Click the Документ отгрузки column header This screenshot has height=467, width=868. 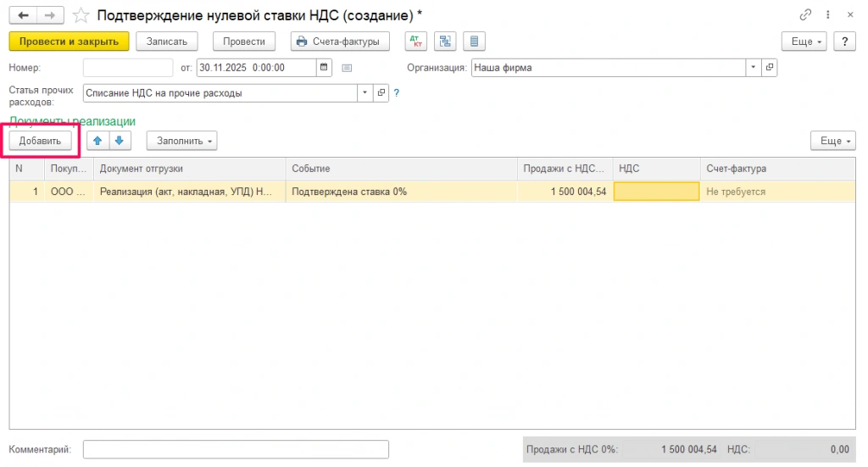click(x=189, y=169)
